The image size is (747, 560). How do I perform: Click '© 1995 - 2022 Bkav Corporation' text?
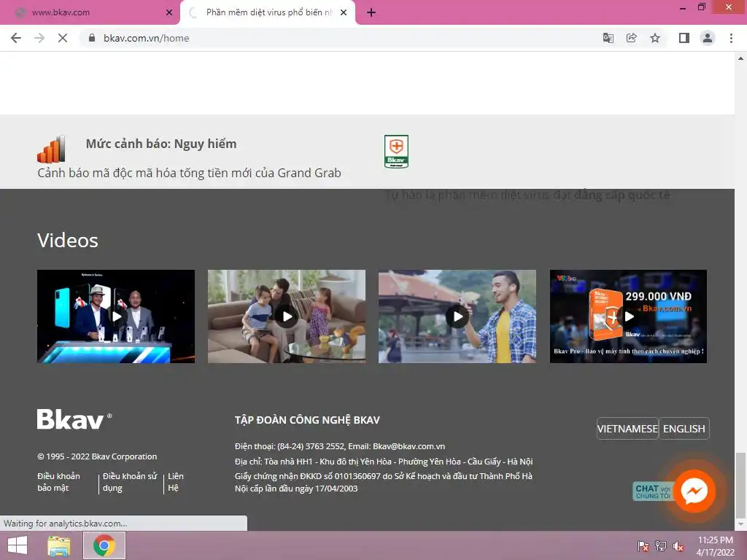[x=97, y=456]
